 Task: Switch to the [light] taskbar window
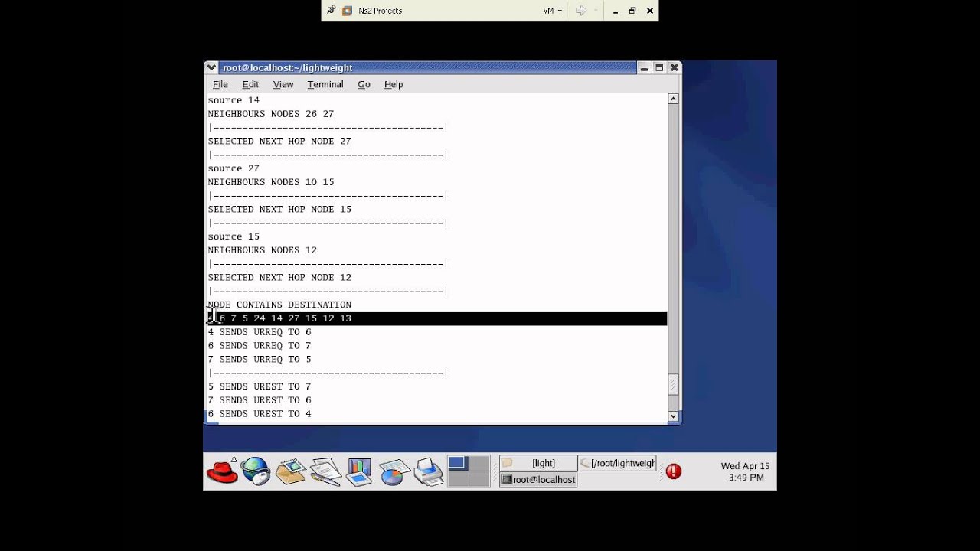(537, 463)
